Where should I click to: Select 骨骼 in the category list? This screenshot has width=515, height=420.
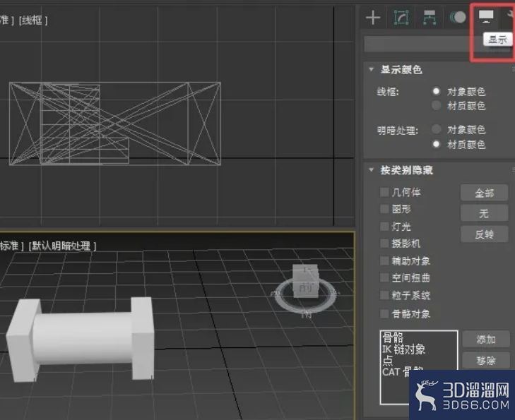coord(393,337)
